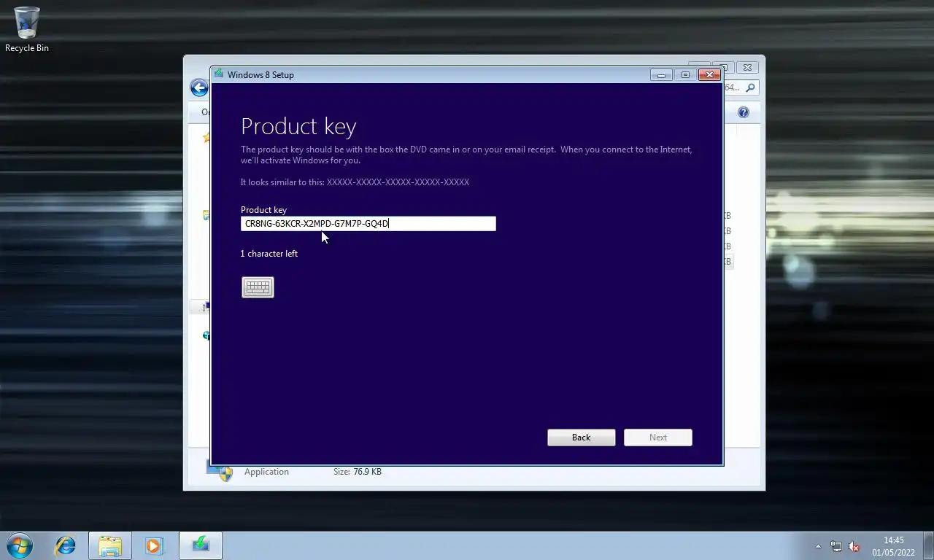Open Windows Media Player taskbar icon
The image size is (934, 560).
click(154, 545)
